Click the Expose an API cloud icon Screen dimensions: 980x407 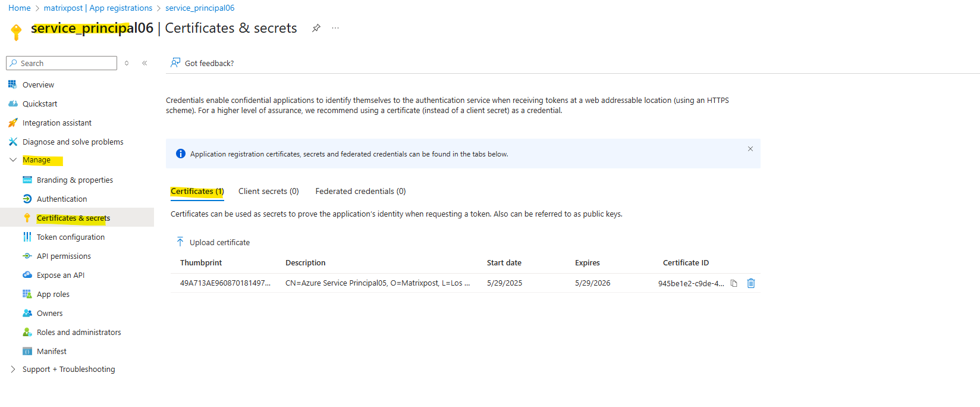click(x=27, y=275)
